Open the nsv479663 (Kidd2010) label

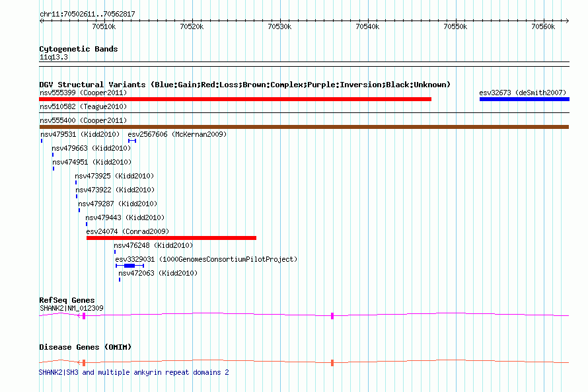click(x=91, y=148)
